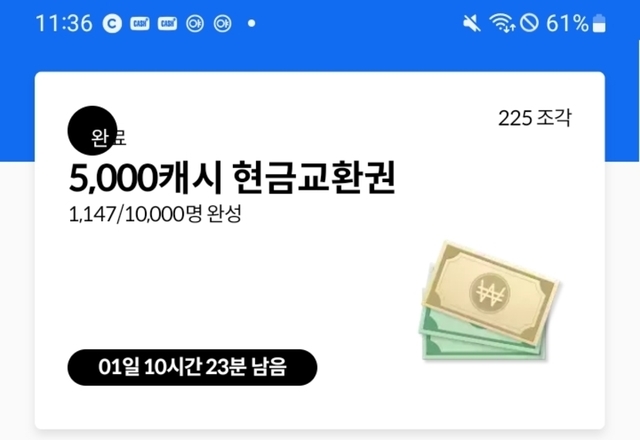640x440 pixels.
Task: Tap the battery icon in status bar
Action: click(599, 23)
